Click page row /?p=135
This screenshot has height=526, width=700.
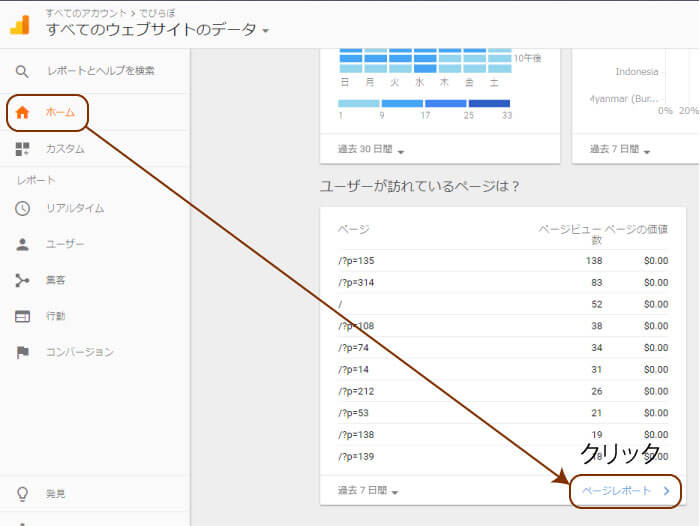tap(503, 261)
